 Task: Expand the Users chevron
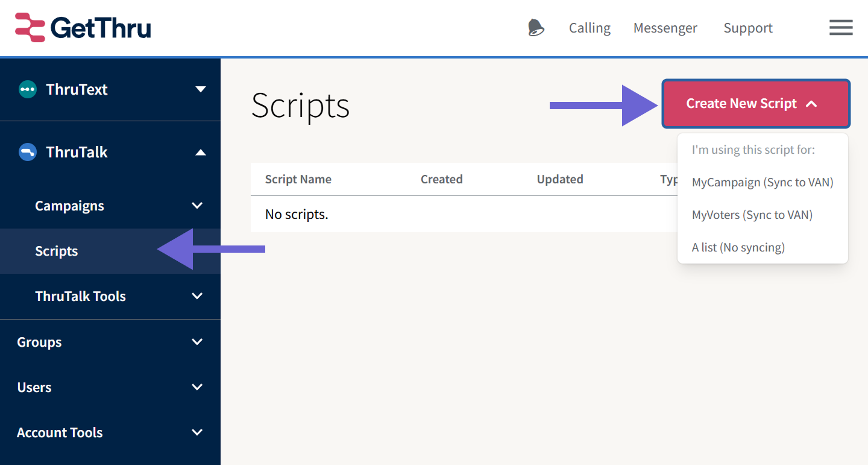tap(197, 387)
